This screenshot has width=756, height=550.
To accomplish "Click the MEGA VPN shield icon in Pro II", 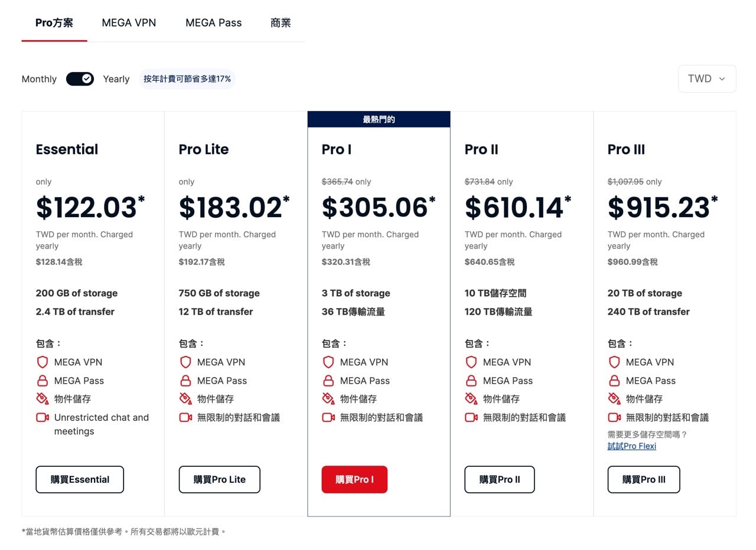I will point(471,362).
